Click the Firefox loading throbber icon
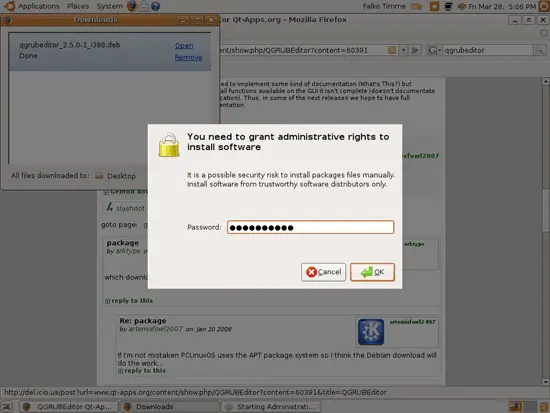Image resolution: width=550 pixels, height=413 pixels. click(x=544, y=33)
